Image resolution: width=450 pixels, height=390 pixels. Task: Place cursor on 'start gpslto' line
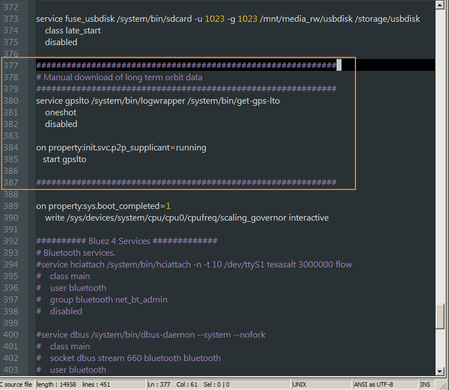[x=64, y=159]
